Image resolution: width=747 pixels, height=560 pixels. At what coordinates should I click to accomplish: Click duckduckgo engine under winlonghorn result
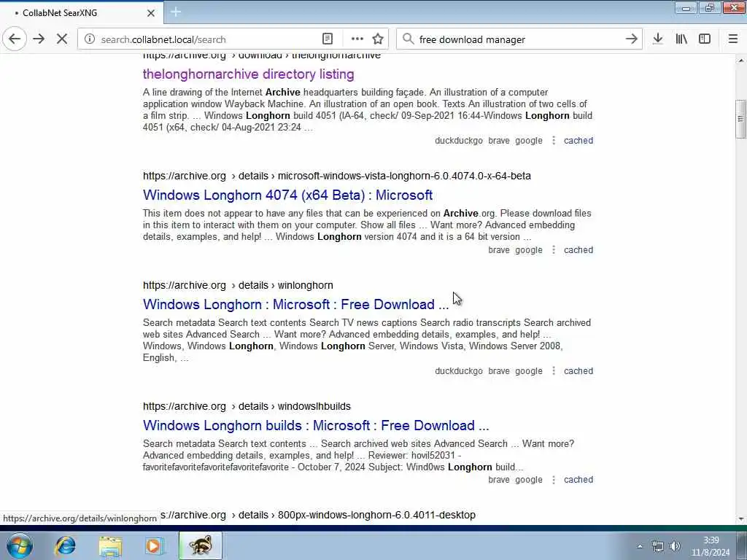(458, 371)
